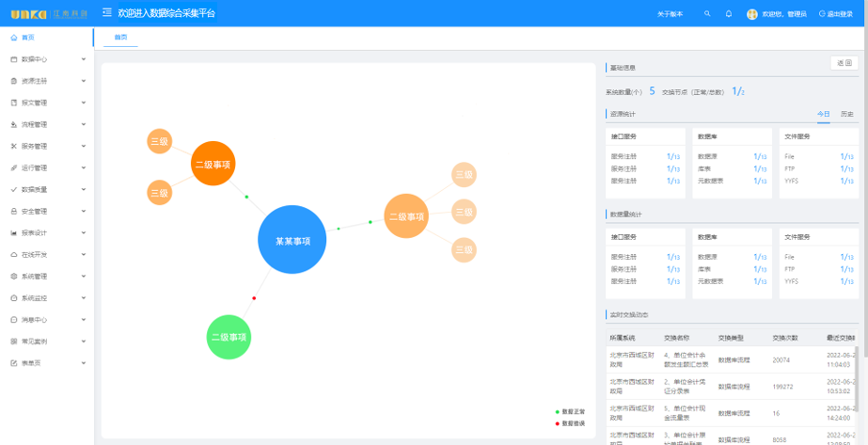Image resolution: width=868 pixels, height=445 pixels.
Task: Select the 首页 page tab
Action: tap(120, 38)
